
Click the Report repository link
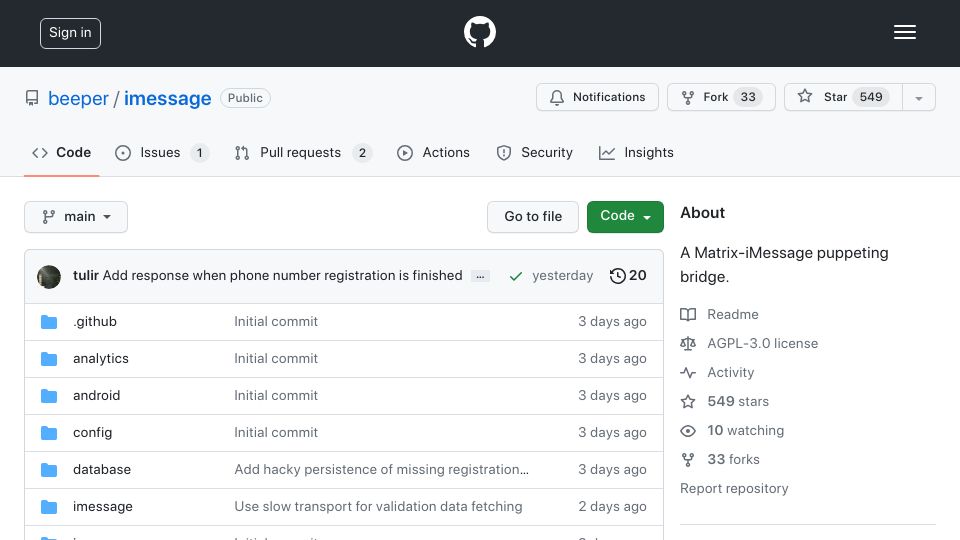[x=734, y=489]
